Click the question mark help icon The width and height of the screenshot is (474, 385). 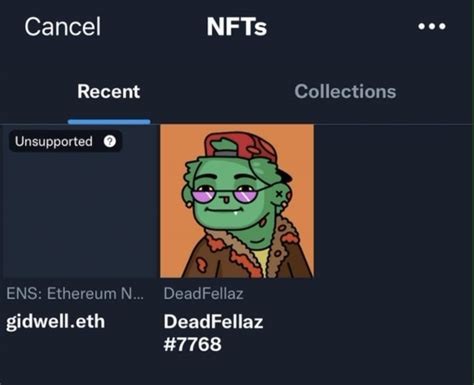(110, 141)
